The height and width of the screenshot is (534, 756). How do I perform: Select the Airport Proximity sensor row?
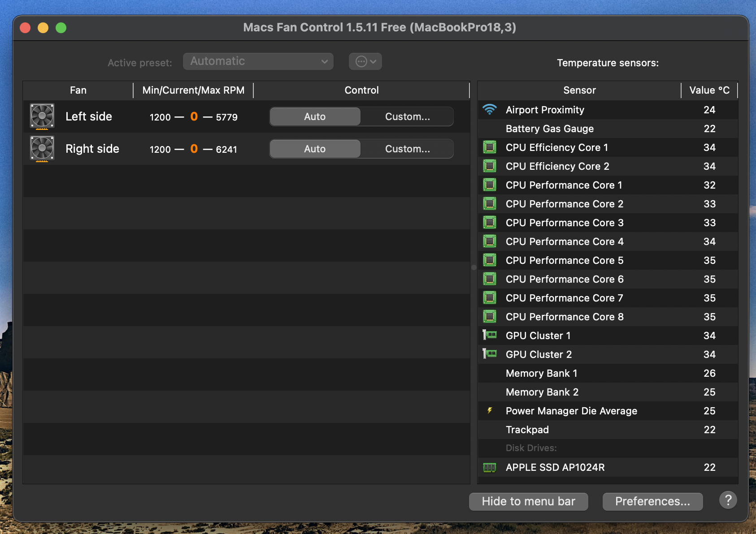(x=608, y=110)
